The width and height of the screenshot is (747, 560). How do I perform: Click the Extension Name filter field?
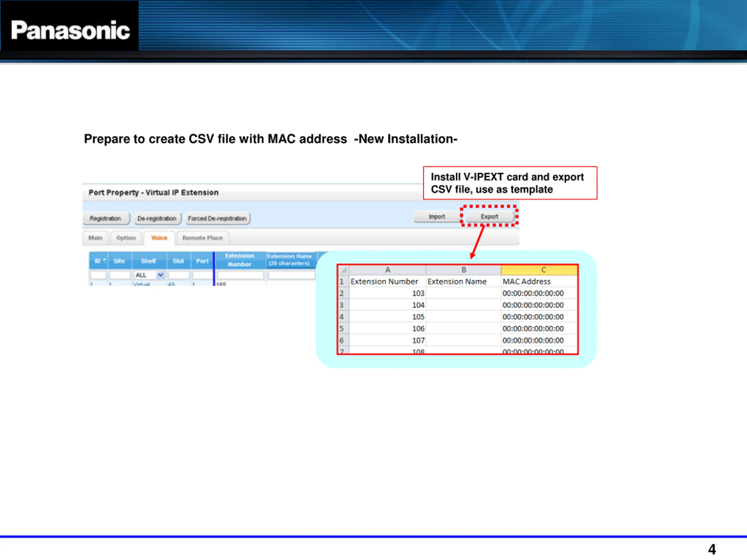pos(292,275)
